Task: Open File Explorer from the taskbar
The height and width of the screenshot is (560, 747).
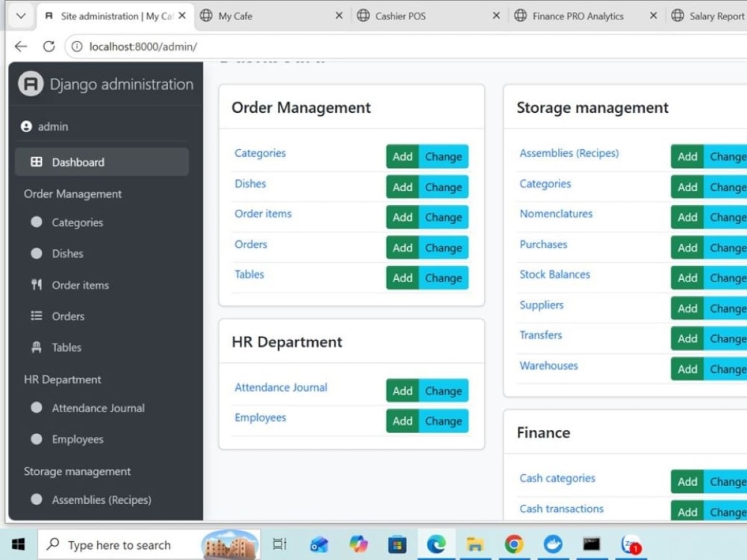Action: pyautogui.click(x=475, y=544)
